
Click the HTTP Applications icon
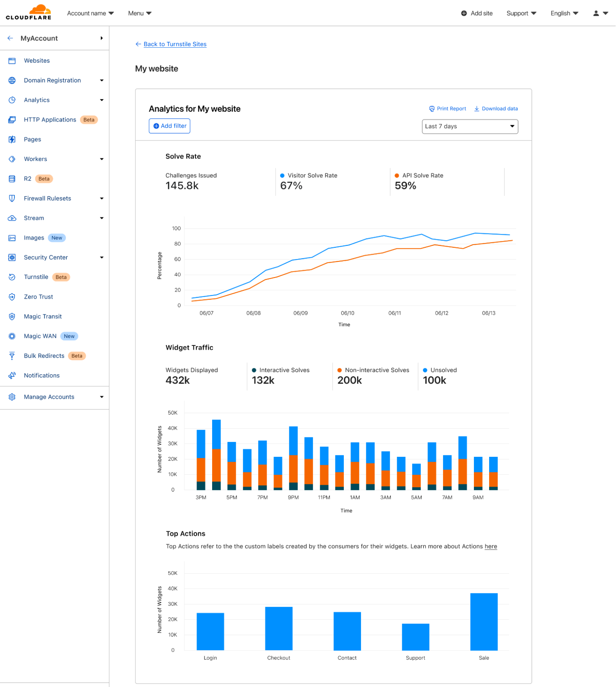(12, 120)
